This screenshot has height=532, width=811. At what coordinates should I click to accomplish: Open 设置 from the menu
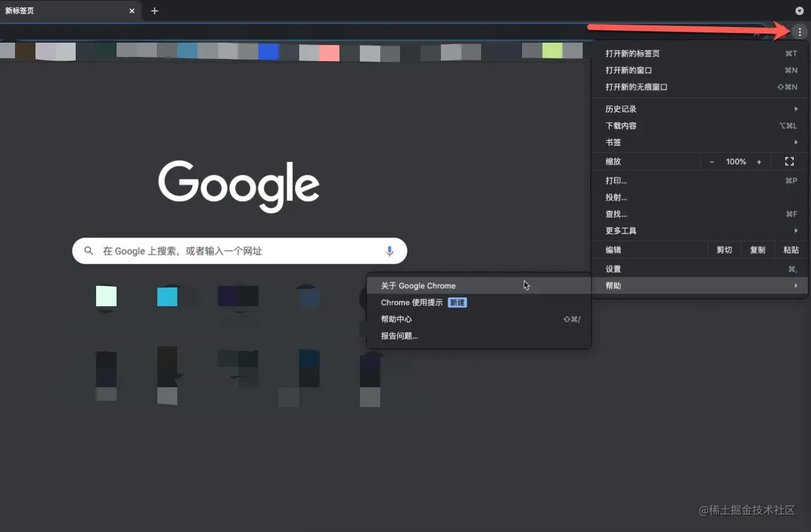699,269
